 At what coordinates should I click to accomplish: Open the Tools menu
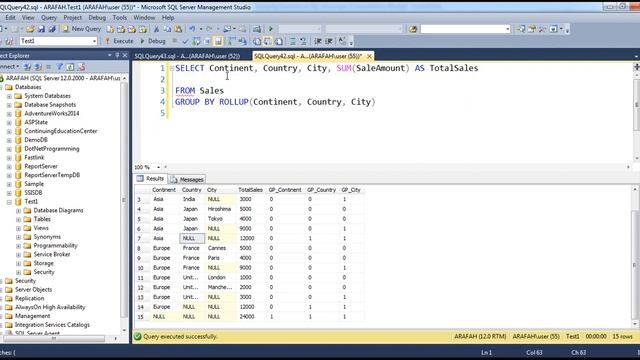pos(120,18)
